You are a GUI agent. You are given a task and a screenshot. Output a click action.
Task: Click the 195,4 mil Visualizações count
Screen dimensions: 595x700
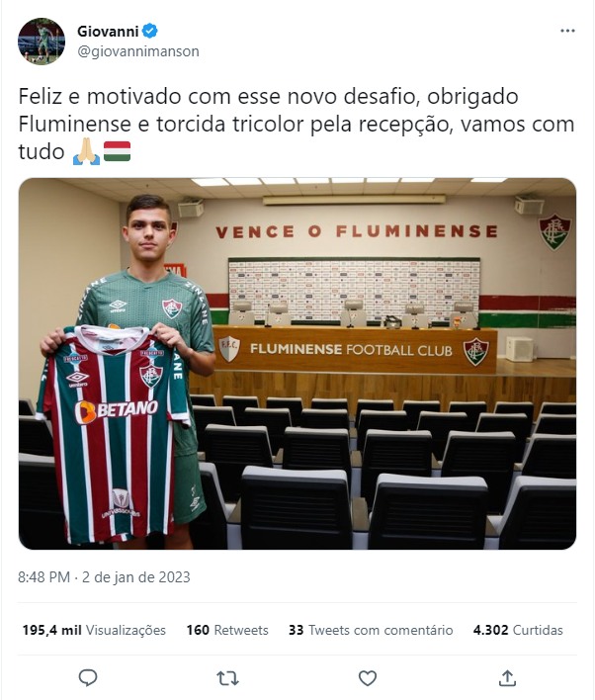94,630
